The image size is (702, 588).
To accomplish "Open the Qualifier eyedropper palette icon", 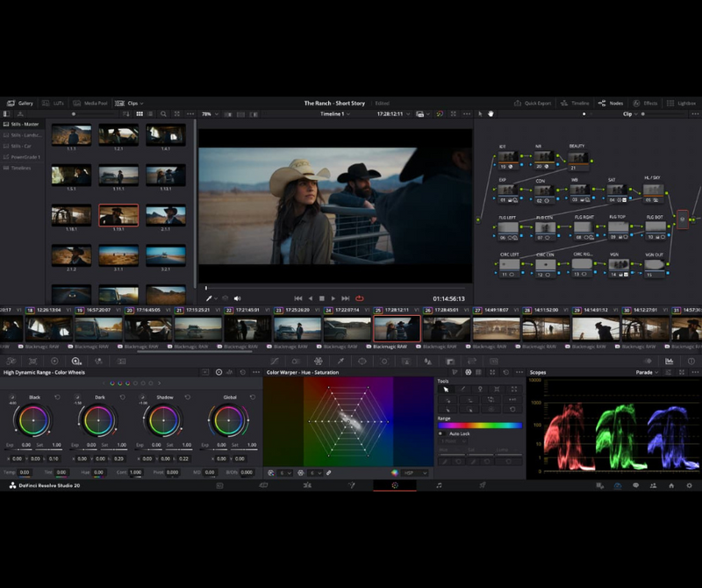I will click(340, 362).
